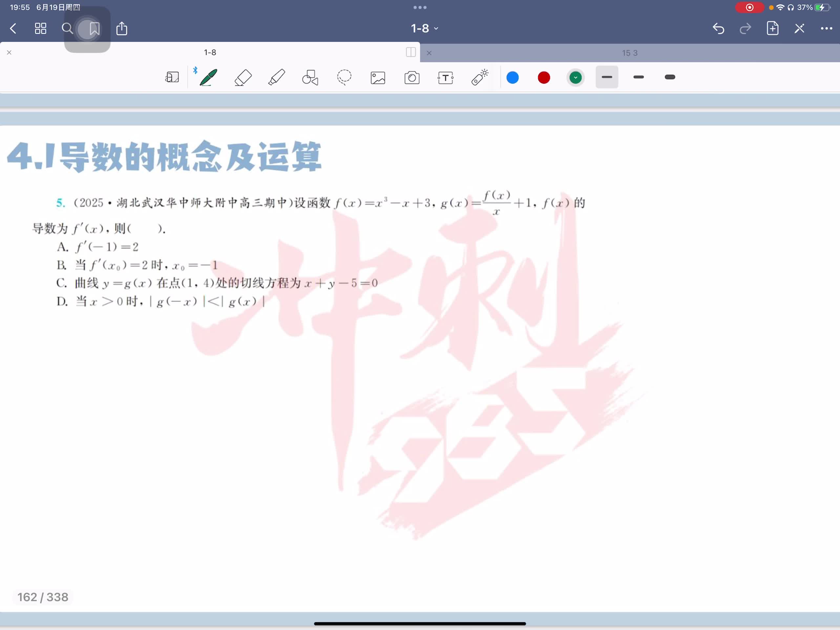Toggle split view for the tab
Viewport: 840px width, 630px height.
(x=410, y=52)
